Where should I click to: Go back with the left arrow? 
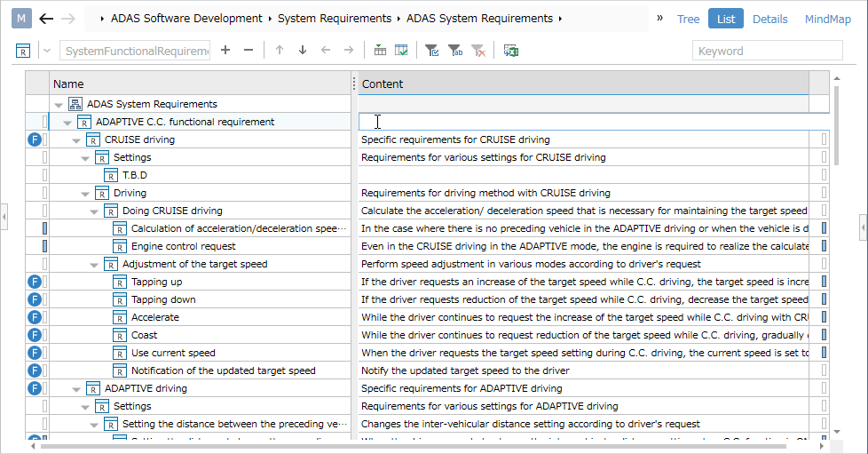[46, 19]
